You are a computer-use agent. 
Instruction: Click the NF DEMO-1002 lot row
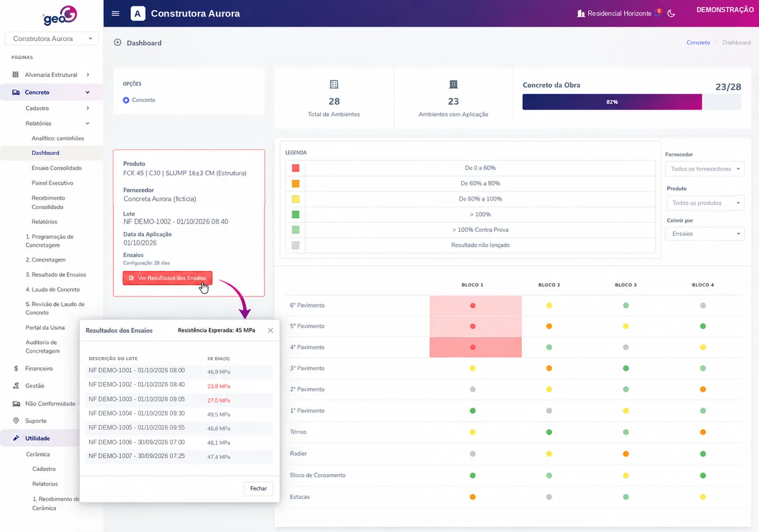(x=180, y=385)
